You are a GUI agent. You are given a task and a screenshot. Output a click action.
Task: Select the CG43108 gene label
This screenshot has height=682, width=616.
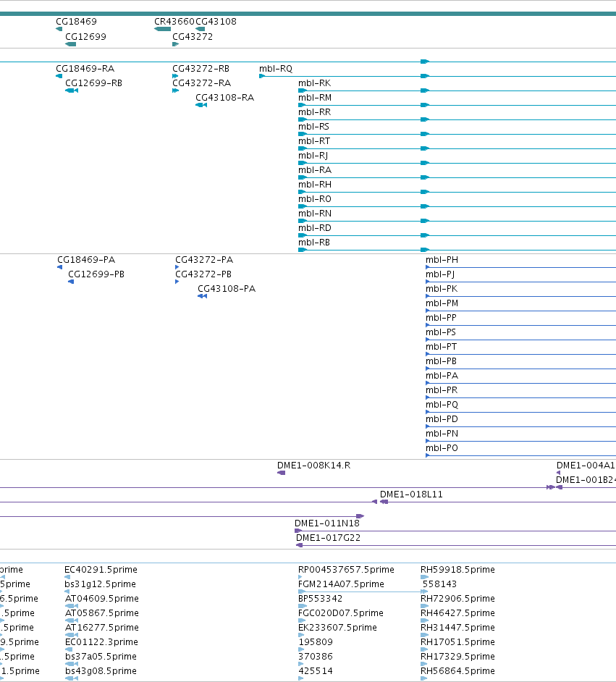(x=216, y=21)
